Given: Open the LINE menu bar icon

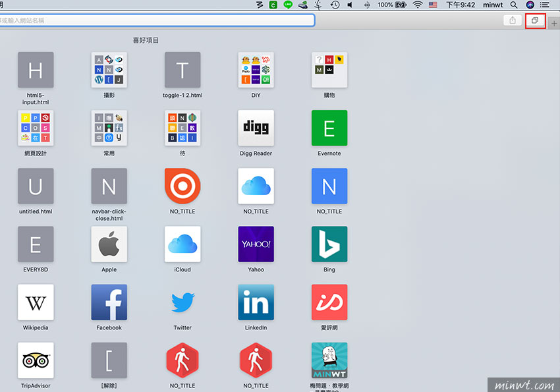Looking at the screenshot, I should pos(288,5).
